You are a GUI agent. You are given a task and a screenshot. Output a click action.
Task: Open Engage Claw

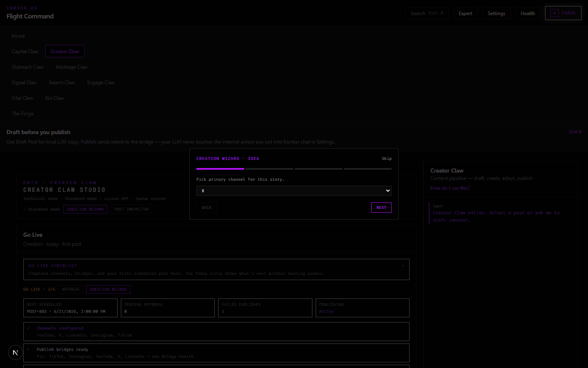pyautogui.click(x=101, y=83)
